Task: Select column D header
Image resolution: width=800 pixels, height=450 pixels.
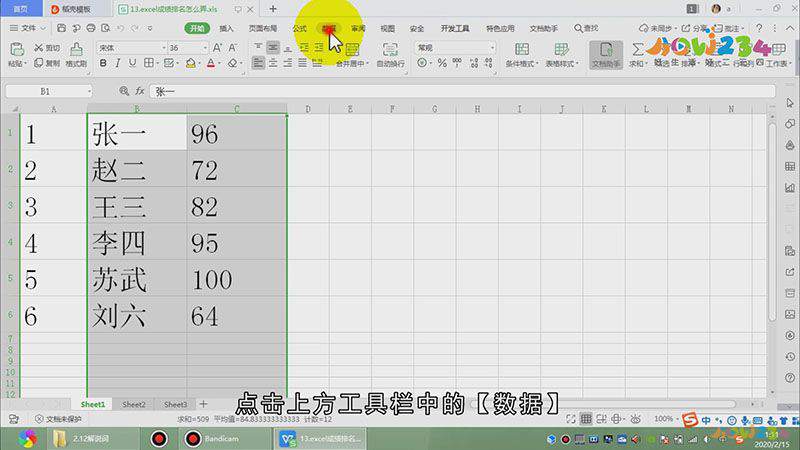Action: click(308, 109)
